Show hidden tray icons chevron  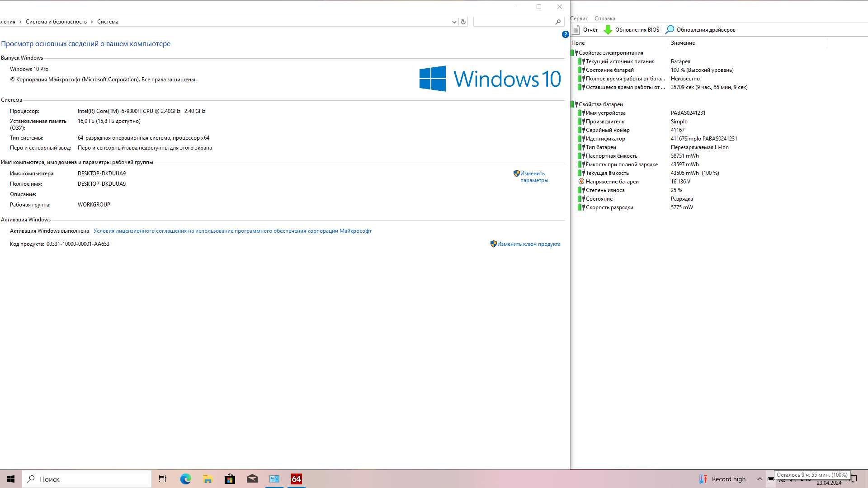tap(759, 479)
